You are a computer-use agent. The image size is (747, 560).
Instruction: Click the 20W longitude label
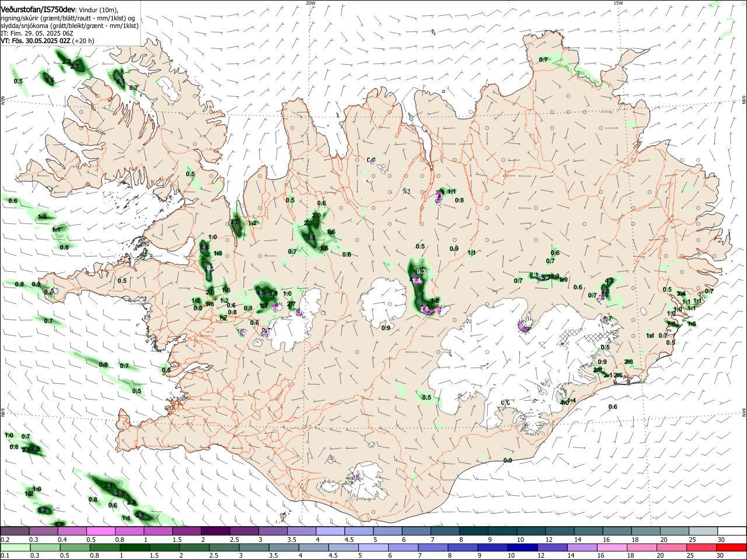tap(310, 2)
